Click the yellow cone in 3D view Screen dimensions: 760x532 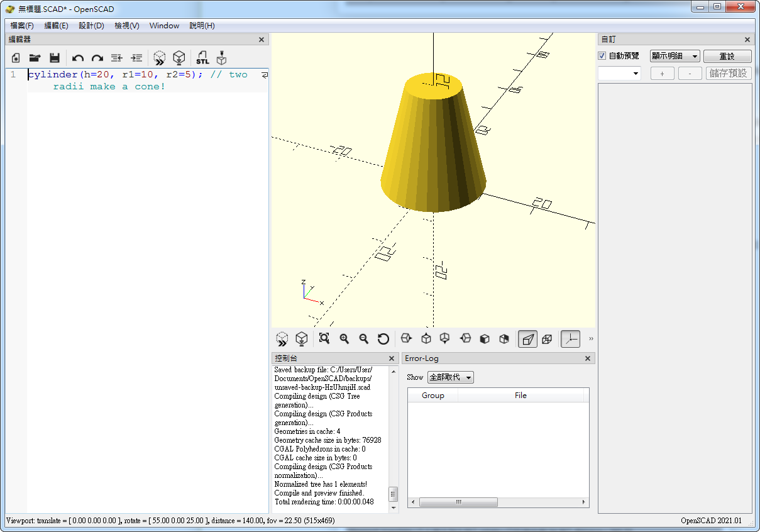click(433, 143)
